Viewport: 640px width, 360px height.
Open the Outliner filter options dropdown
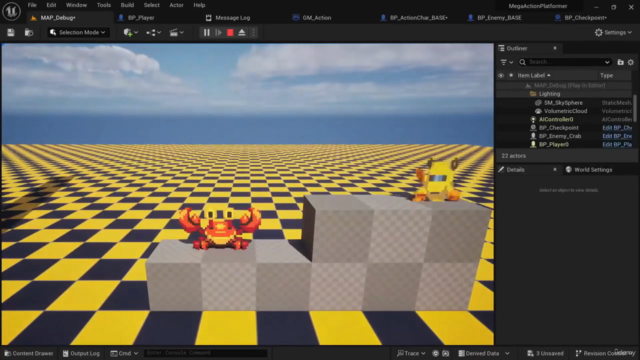(x=507, y=62)
